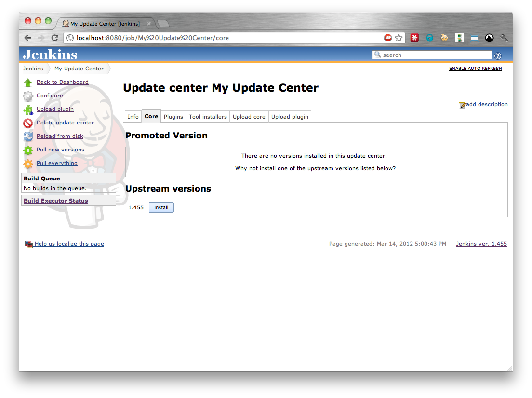
Task: Open the Build Executor Status link
Action: click(55, 201)
